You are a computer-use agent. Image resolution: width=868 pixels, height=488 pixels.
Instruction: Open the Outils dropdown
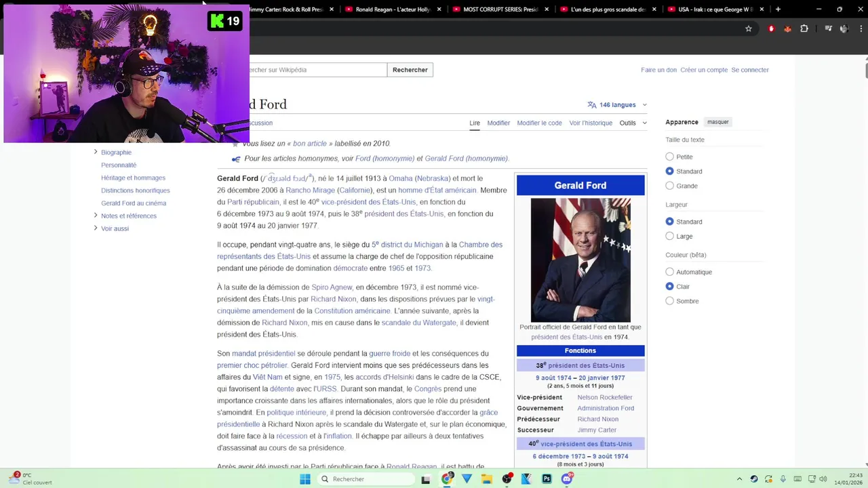(633, 123)
